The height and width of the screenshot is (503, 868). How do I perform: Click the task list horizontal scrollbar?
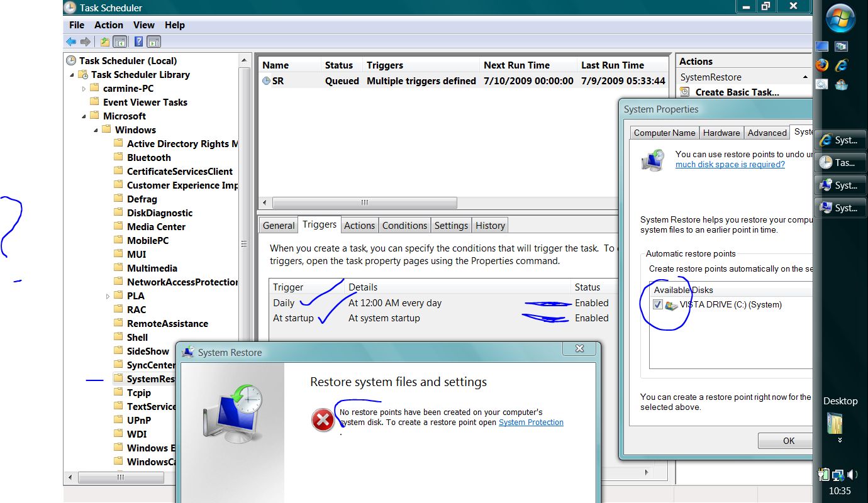pos(365,202)
